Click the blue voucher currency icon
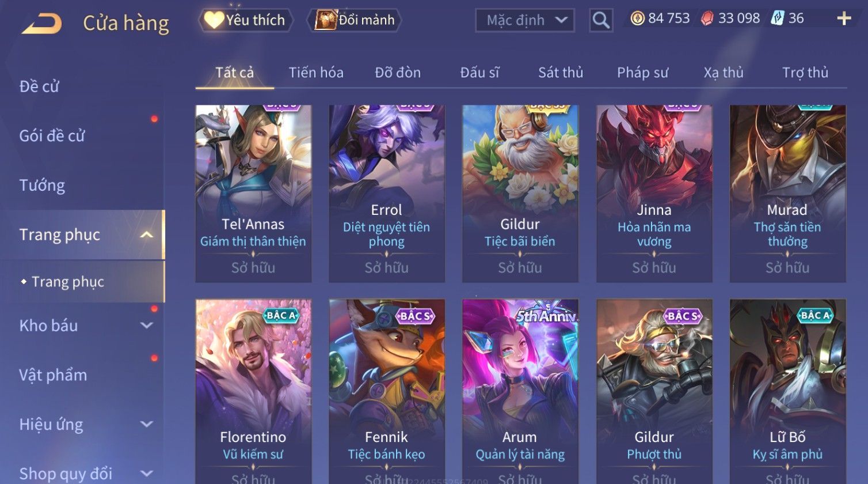Viewport: 868px width, 484px height. click(777, 18)
